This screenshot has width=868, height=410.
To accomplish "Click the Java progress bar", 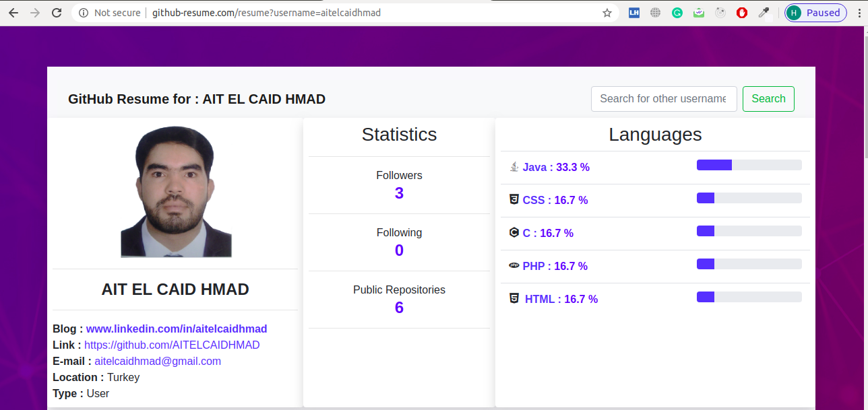I will [749, 166].
